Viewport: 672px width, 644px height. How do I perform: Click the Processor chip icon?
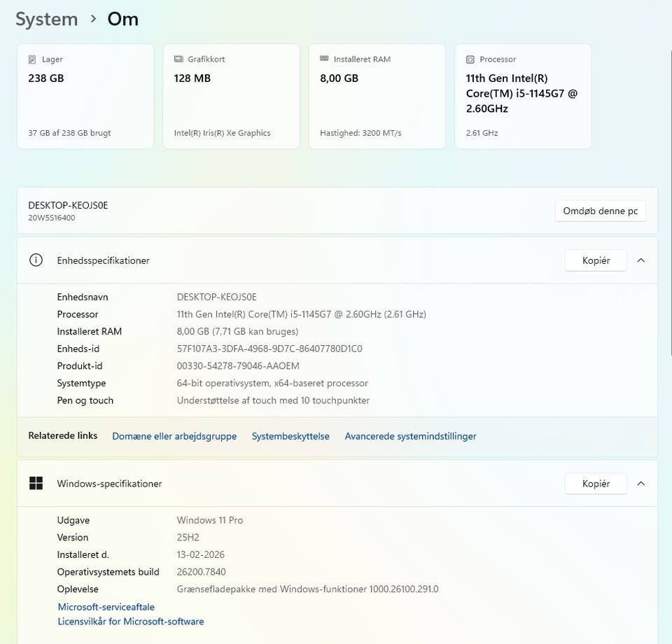470,59
